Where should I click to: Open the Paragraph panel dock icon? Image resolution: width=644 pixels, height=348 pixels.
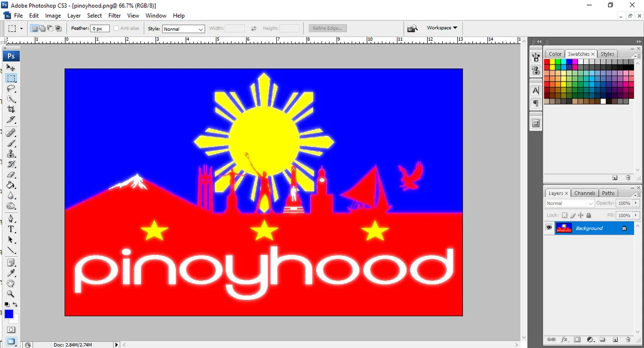[536, 104]
